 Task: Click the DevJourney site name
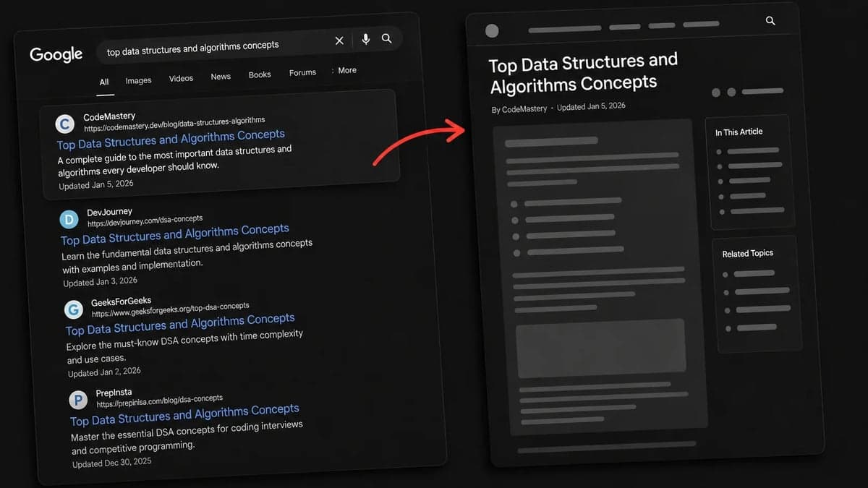coord(109,212)
